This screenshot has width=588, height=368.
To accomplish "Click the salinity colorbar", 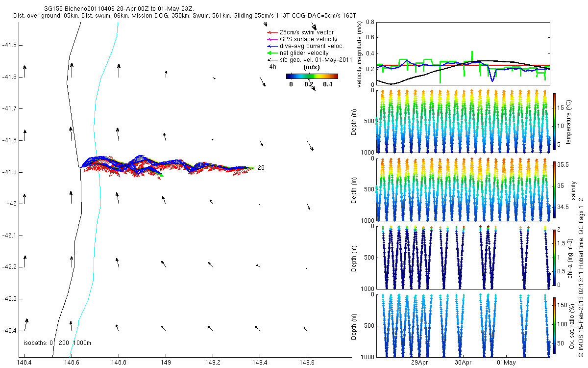I will 554,189.
